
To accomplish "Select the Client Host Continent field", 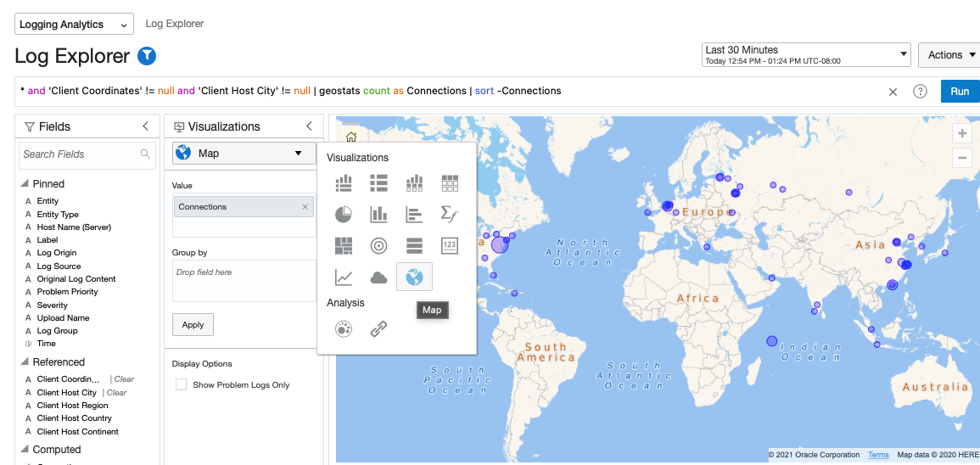I will (x=77, y=431).
